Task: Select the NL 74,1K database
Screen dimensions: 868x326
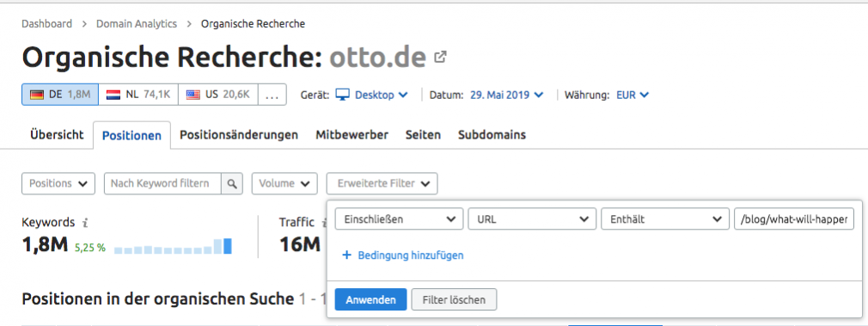Action: (138, 95)
